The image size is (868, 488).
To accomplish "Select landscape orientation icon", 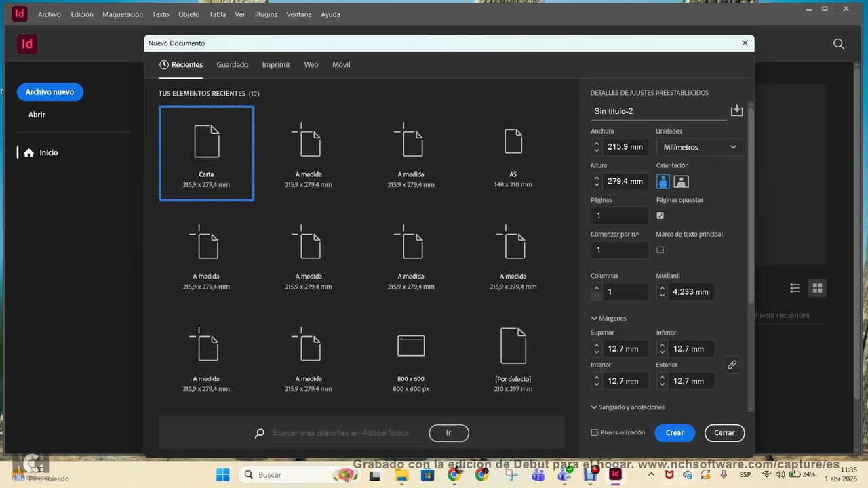I will [x=681, y=181].
